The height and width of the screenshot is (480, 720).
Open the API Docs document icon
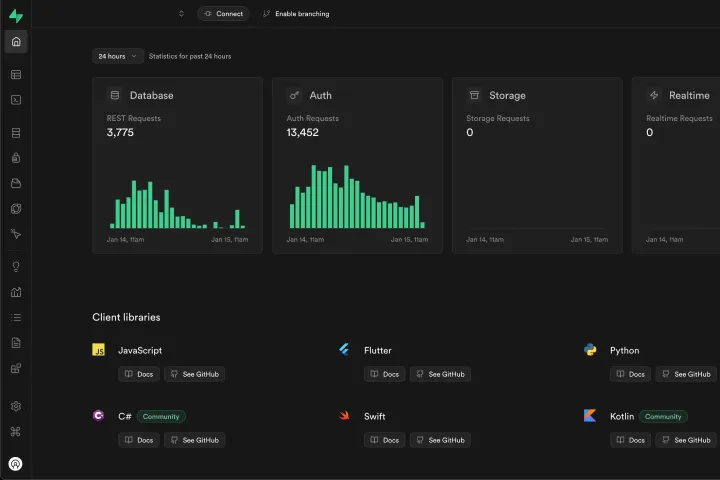16,343
